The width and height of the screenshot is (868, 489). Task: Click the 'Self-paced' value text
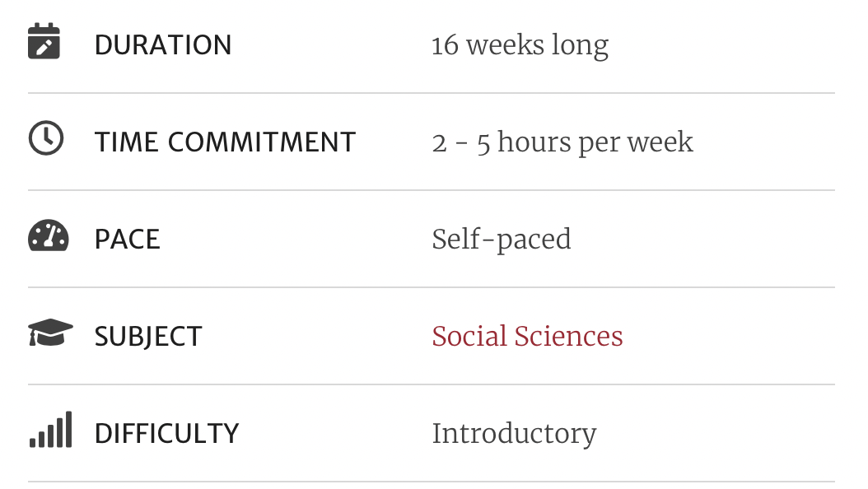[x=501, y=240]
